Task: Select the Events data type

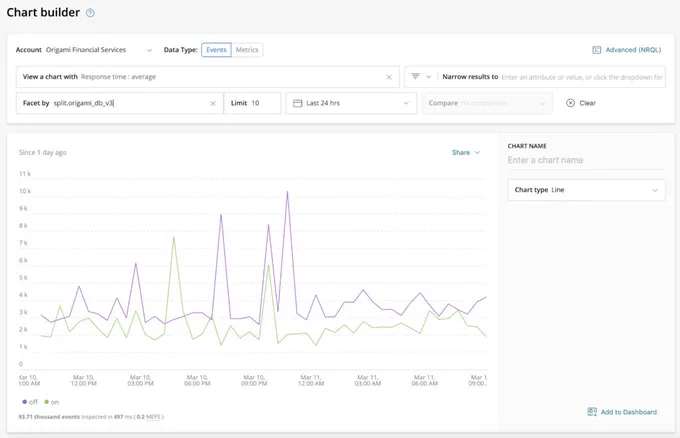Action: click(x=216, y=50)
